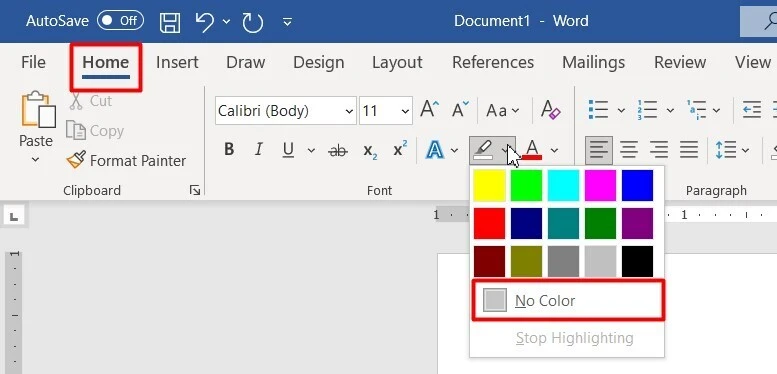The height and width of the screenshot is (374, 777).
Task: Switch to the Insert tab
Action: pyautogui.click(x=177, y=62)
